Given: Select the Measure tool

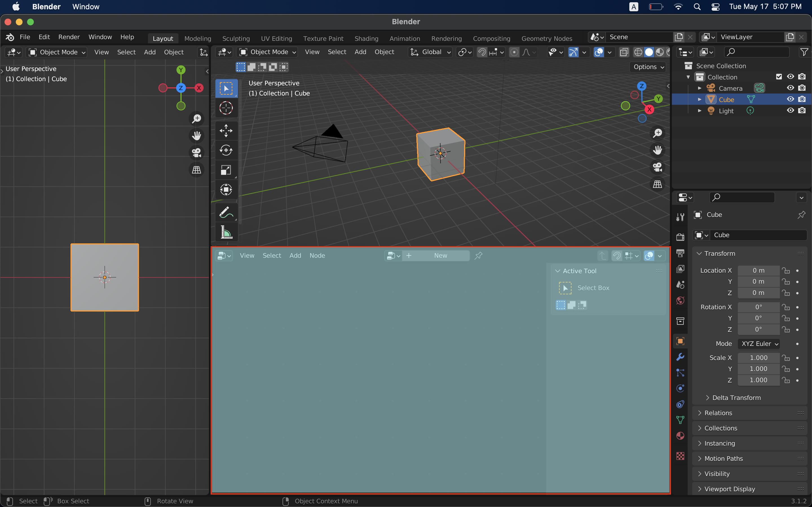Looking at the screenshot, I should click(226, 232).
